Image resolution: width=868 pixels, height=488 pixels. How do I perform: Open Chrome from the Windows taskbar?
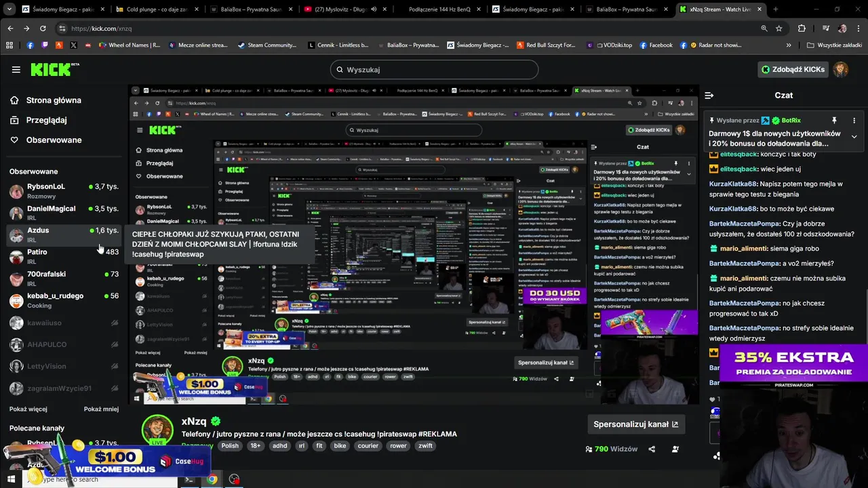tap(212, 479)
